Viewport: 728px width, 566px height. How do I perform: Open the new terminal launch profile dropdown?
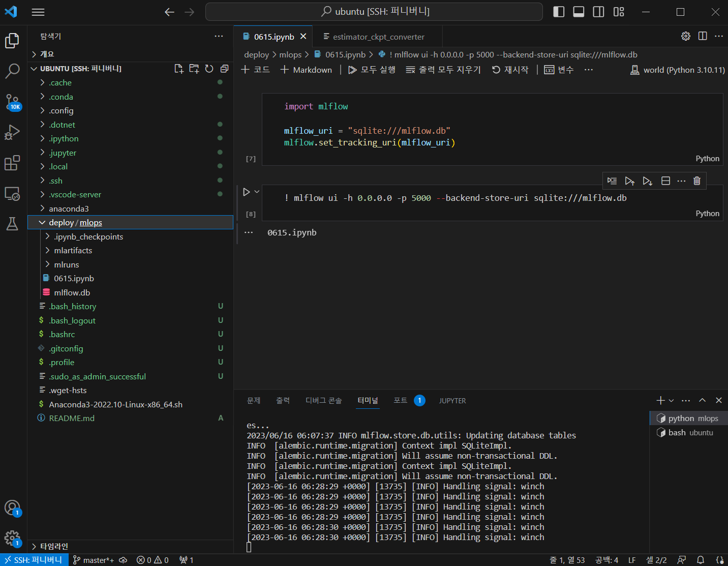coord(671,401)
